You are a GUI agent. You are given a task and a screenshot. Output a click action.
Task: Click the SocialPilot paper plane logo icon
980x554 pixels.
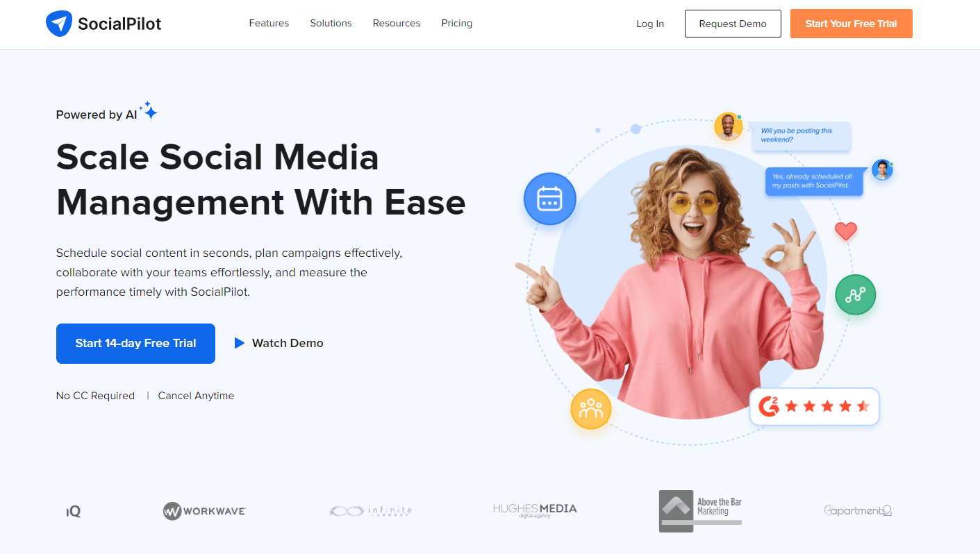point(59,24)
